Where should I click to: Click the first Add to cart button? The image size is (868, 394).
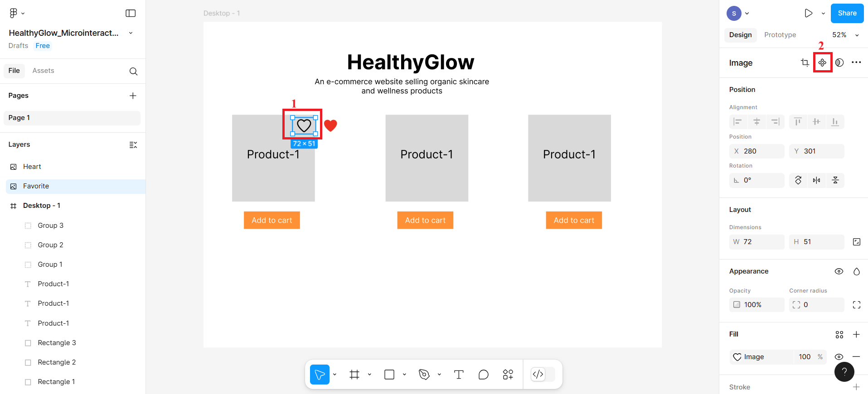(x=272, y=220)
